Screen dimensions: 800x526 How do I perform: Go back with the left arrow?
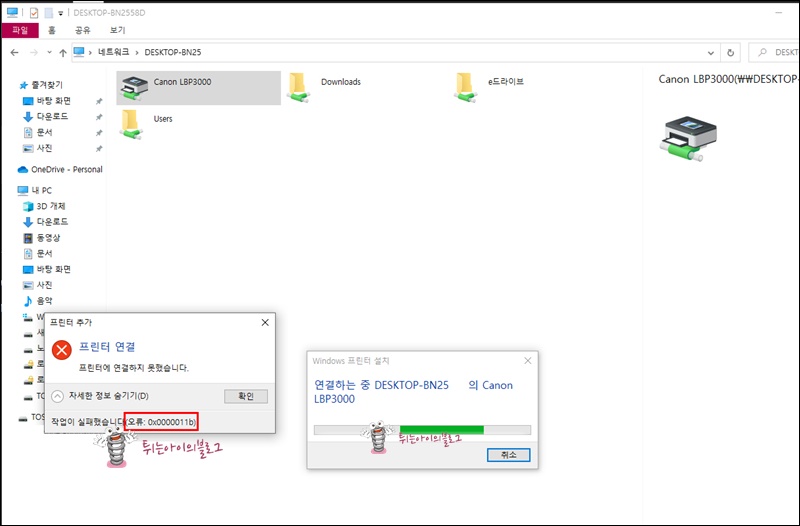pos(15,53)
